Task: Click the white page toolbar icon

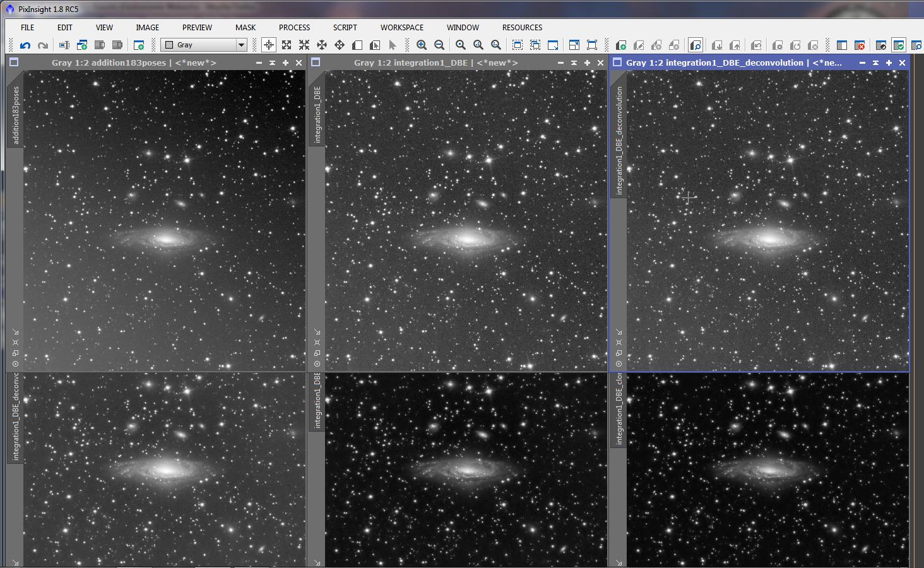Action: click(x=357, y=45)
